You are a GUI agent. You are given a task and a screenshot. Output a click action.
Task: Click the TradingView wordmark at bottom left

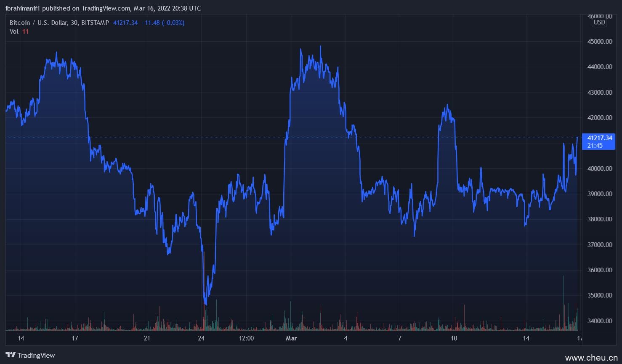point(36,356)
